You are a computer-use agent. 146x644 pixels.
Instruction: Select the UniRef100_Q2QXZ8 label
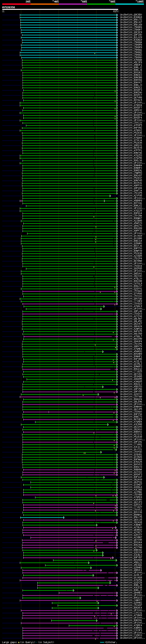pos(131,583)
